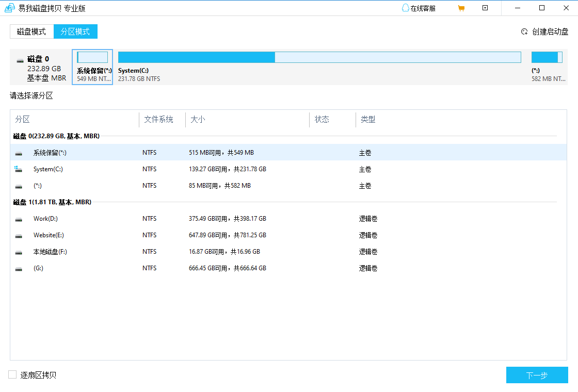Select the Website(E:) partition name

coord(49,235)
